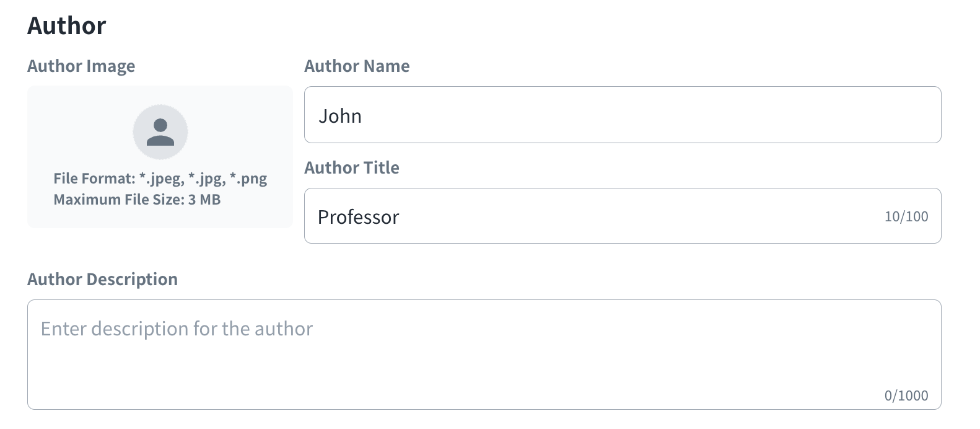Click the File Format hint text

(160, 179)
